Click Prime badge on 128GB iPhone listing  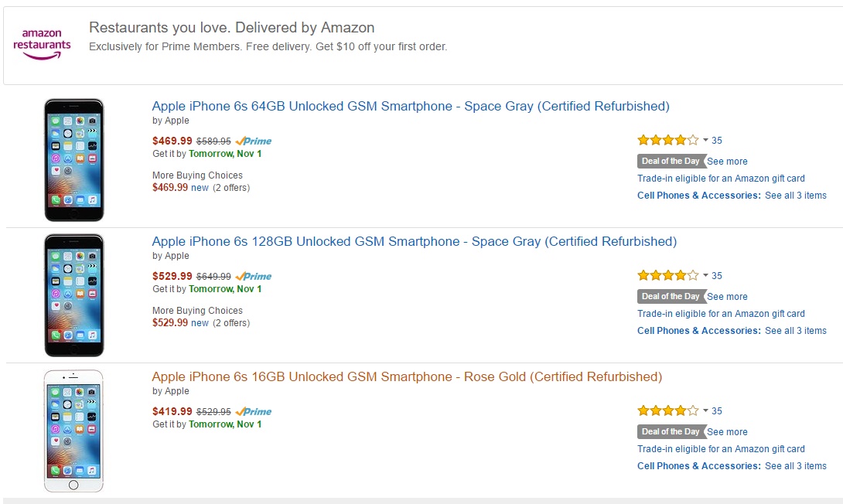[254, 277]
